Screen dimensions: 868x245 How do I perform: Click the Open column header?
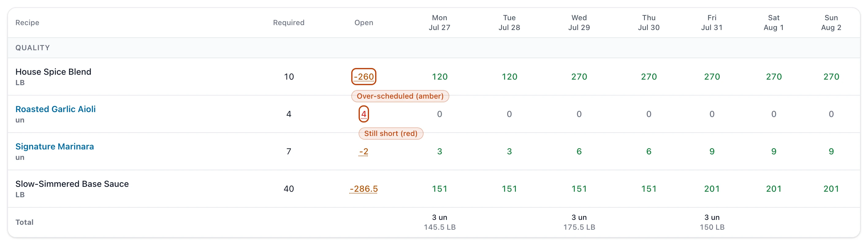[364, 23]
